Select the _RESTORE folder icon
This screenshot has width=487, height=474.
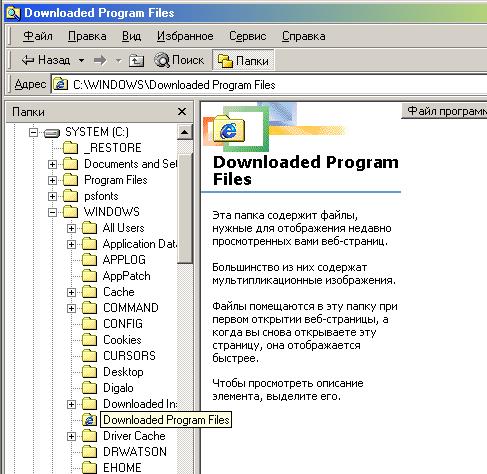pos(70,148)
